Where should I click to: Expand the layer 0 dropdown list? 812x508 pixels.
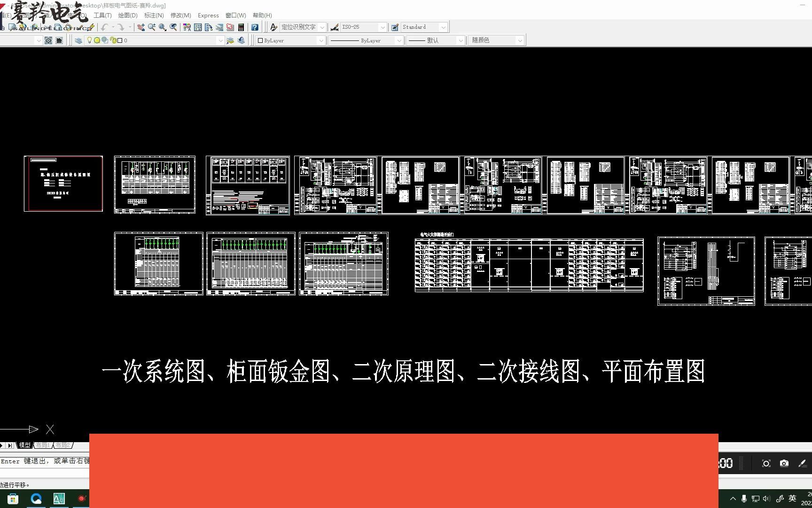220,40
